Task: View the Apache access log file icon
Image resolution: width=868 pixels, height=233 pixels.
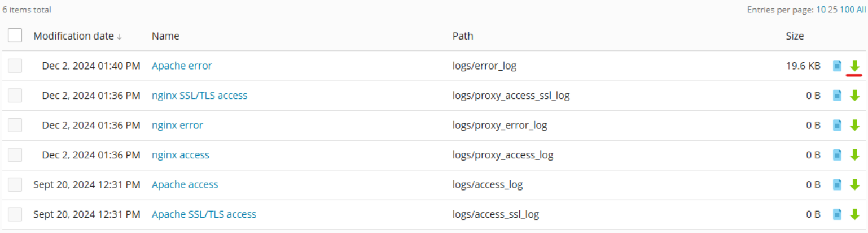Action: pos(838,184)
